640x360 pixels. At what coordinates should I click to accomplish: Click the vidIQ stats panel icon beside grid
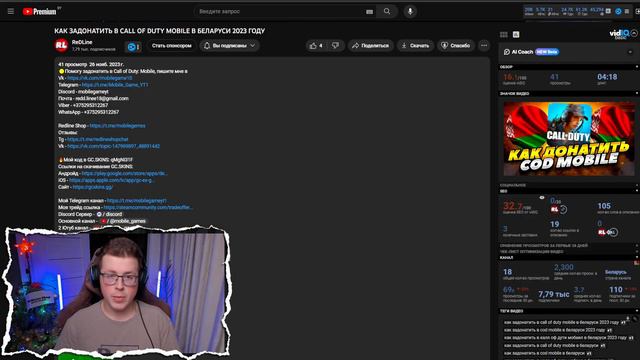pyautogui.click(x=516, y=35)
